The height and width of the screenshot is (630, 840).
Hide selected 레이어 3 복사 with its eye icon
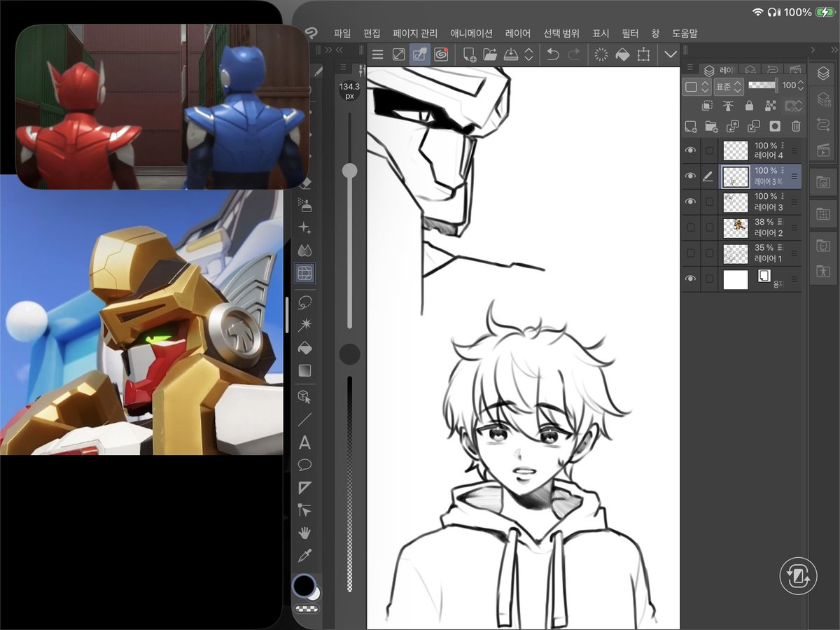(x=691, y=176)
